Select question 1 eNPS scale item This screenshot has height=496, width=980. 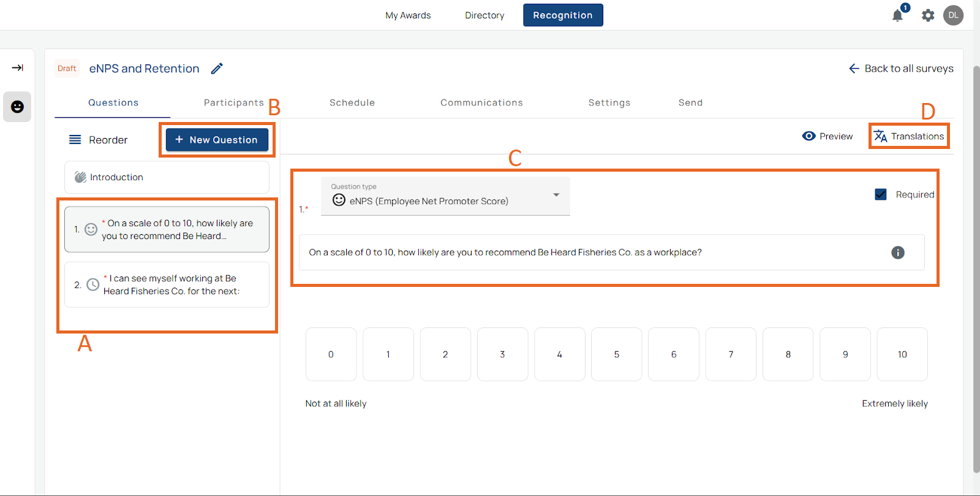point(167,229)
